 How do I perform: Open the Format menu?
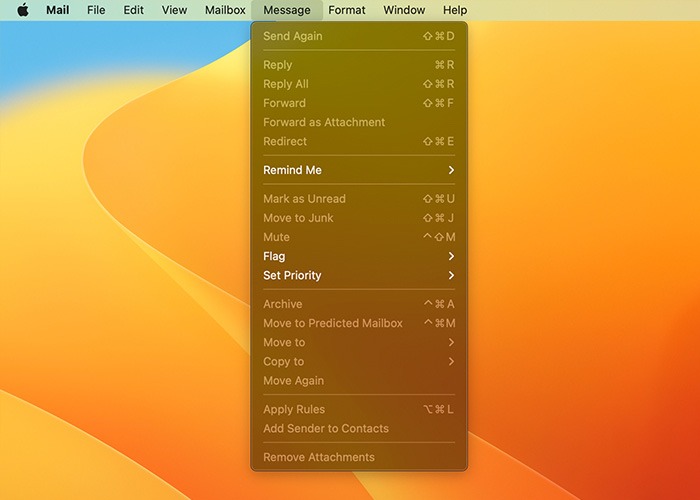[347, 10]
